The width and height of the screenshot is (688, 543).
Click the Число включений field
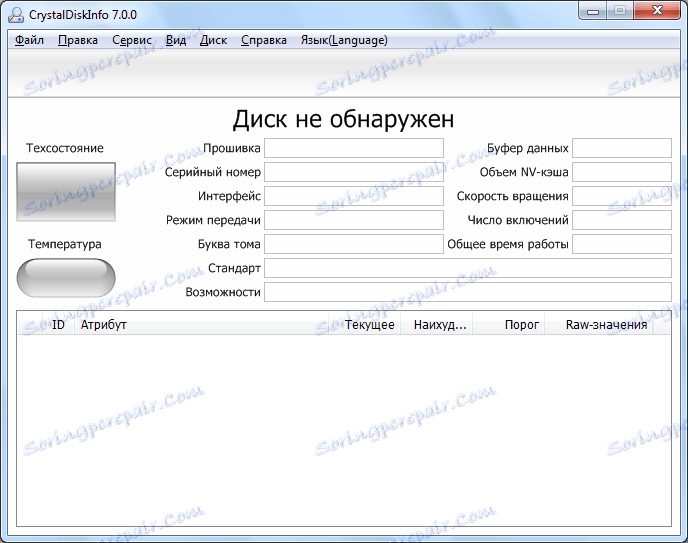pos(622,220)
